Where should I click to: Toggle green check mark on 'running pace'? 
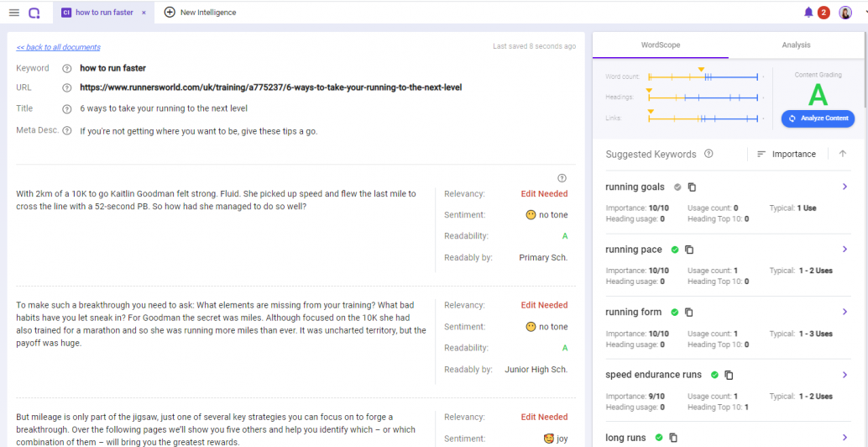click(674, 250)
